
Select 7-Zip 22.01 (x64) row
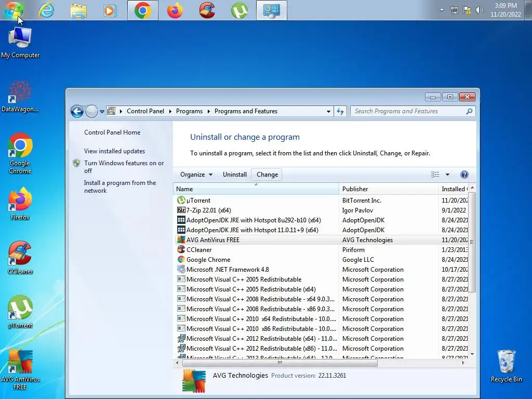(321, 210)
